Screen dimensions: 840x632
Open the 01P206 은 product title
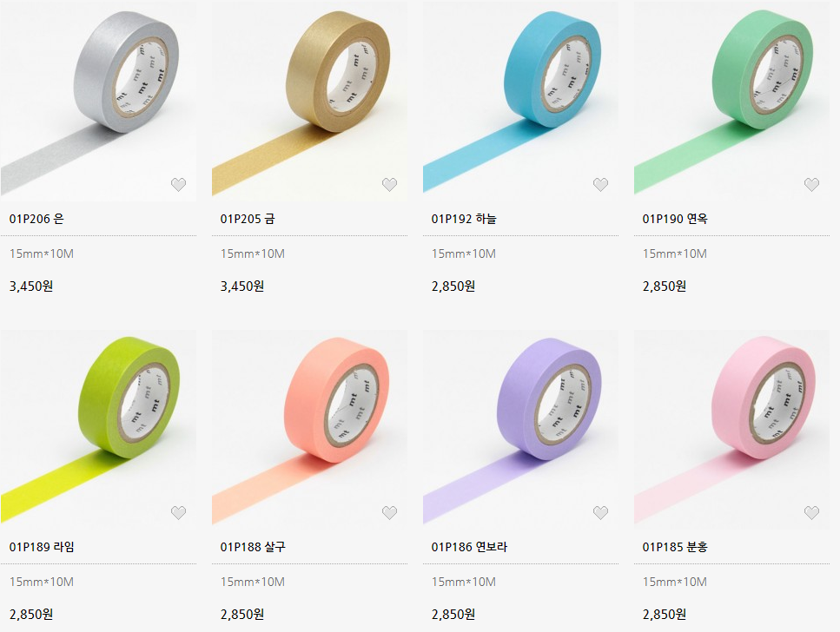36,219
